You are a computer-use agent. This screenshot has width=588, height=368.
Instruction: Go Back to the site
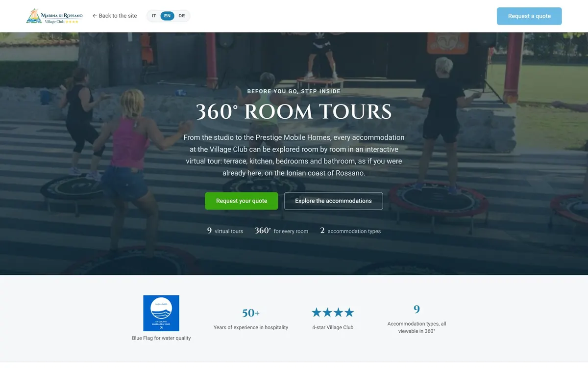(x=115, y=16)
